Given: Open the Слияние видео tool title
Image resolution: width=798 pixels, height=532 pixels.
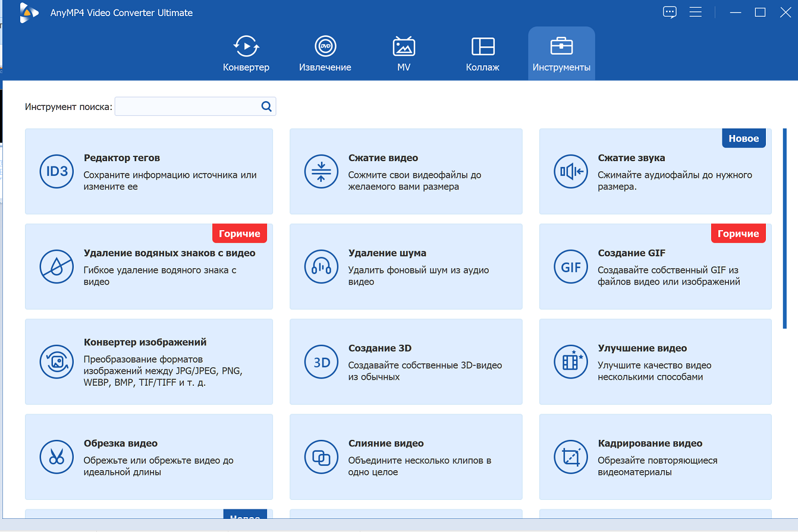Looking at the screenshot, I should click(386, 443).
